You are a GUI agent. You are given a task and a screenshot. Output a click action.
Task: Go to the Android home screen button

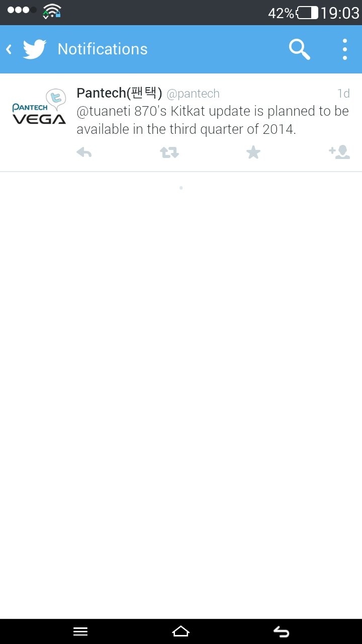tap(180, 631)
